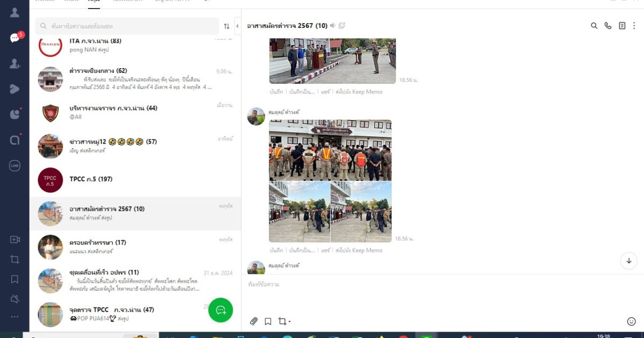Toggle mute using speaker icon beside chat title

point(333,26)
